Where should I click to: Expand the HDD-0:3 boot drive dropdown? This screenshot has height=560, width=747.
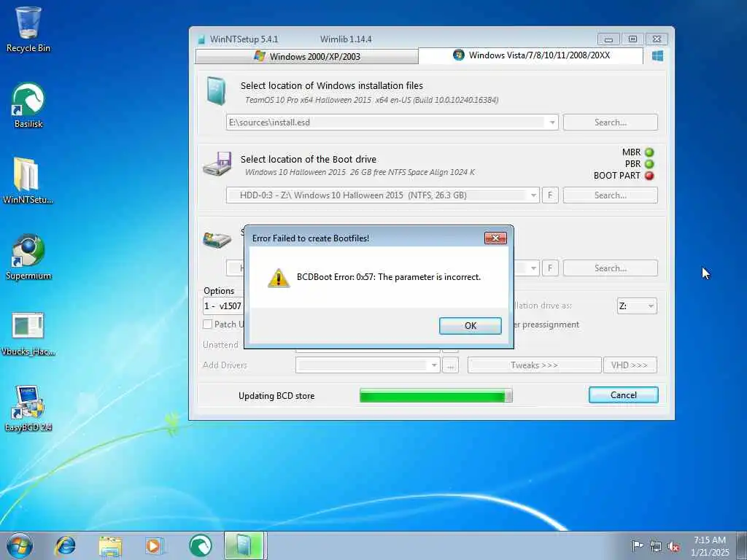533,195
